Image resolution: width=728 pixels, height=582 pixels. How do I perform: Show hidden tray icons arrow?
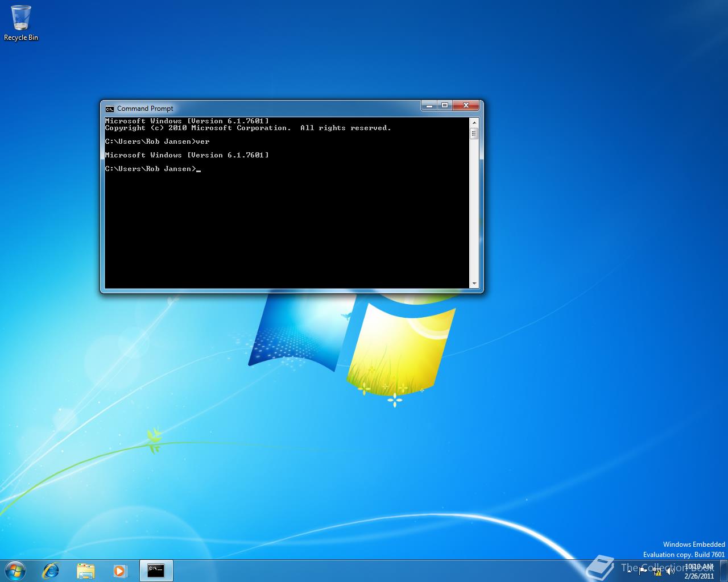[x=629, y=571]
